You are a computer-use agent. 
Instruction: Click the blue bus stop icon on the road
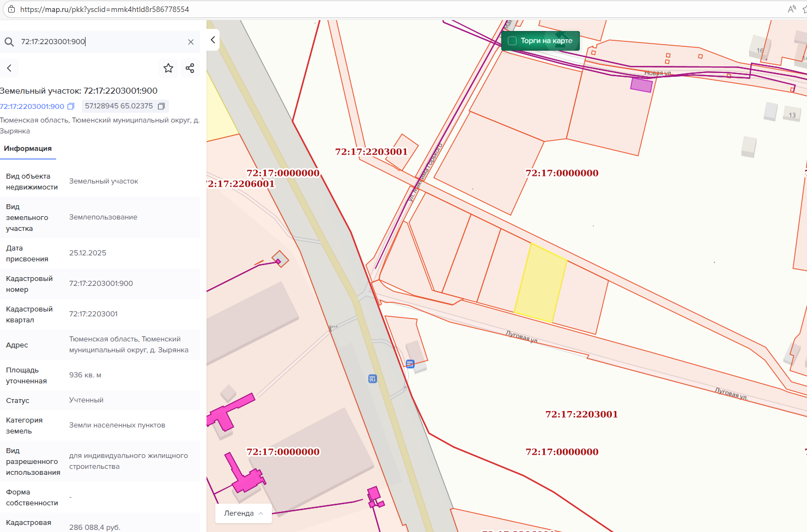[x=373, y=379]
